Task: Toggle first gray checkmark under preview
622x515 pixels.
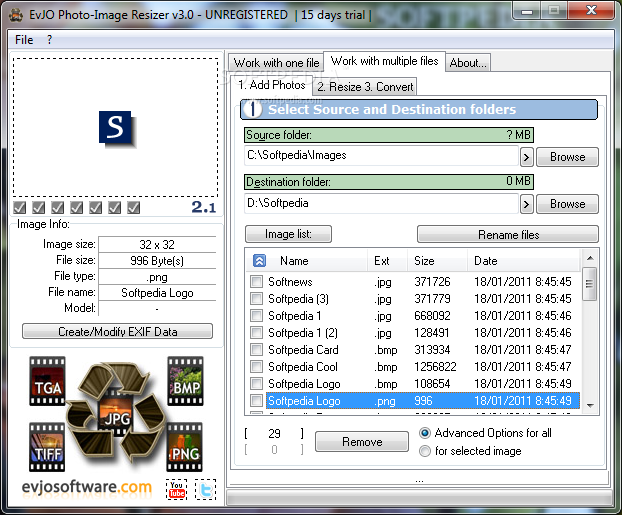Action: 19,208
